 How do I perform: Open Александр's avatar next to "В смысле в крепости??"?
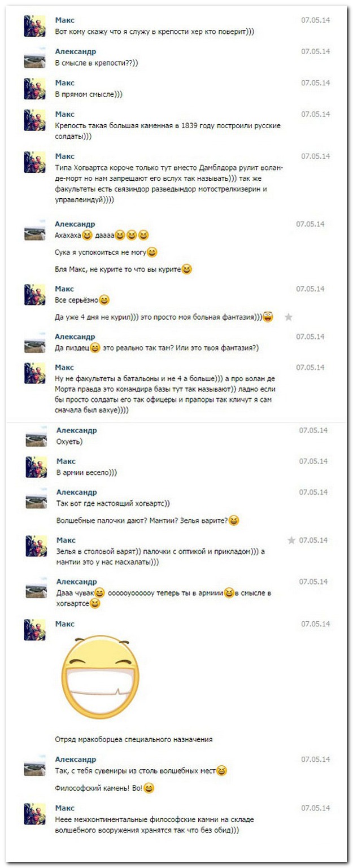pyautogui.click(x=35, y=58)
